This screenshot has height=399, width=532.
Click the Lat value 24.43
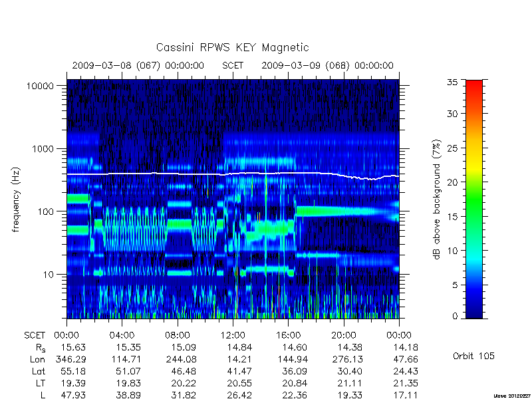coord(406,371)
